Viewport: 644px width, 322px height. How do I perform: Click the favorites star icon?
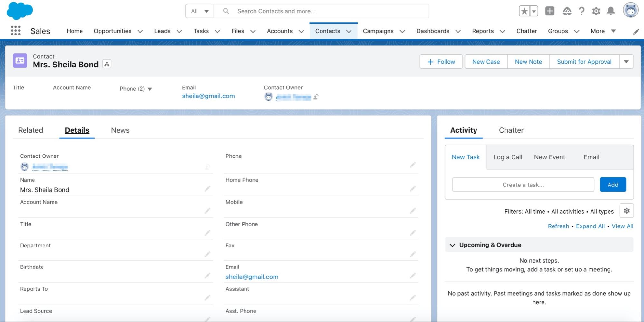[524, 11]
